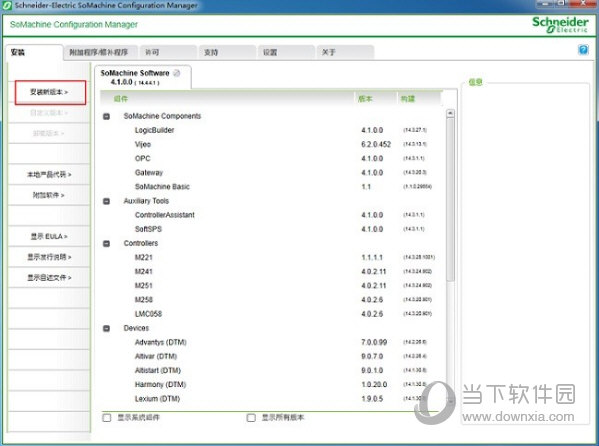Click the Devices group label
The height and width of the screenshot is (446, 599).
click(x=136, y=328)
